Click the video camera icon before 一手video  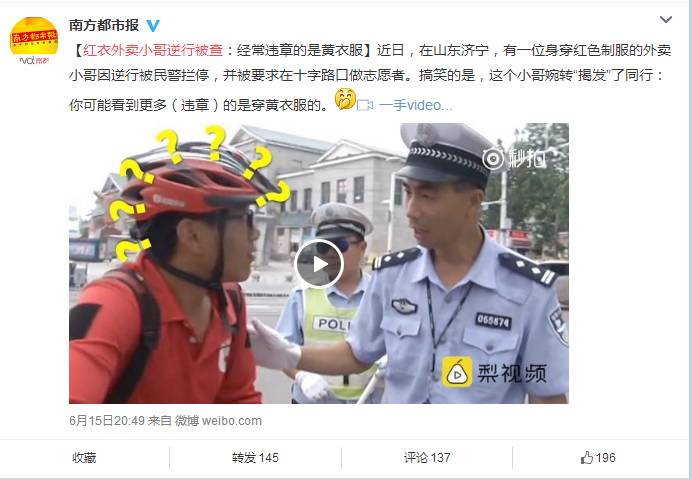click(365, 105)
